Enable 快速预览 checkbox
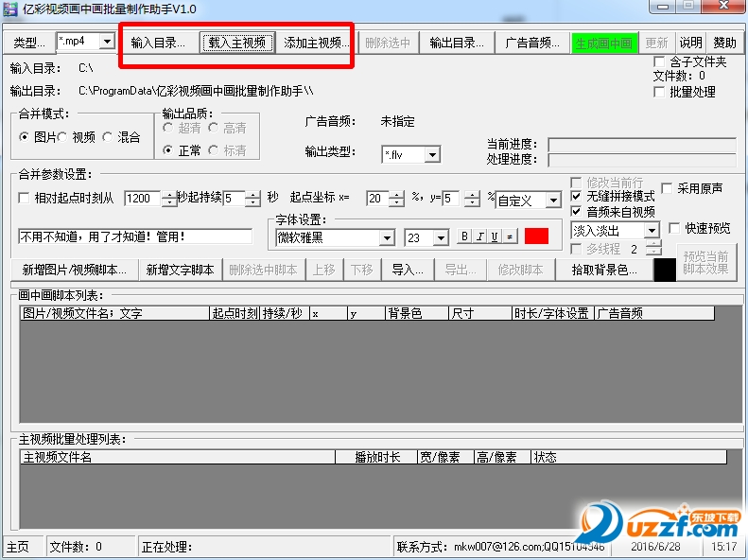748x560 pixels. (700, 229)
